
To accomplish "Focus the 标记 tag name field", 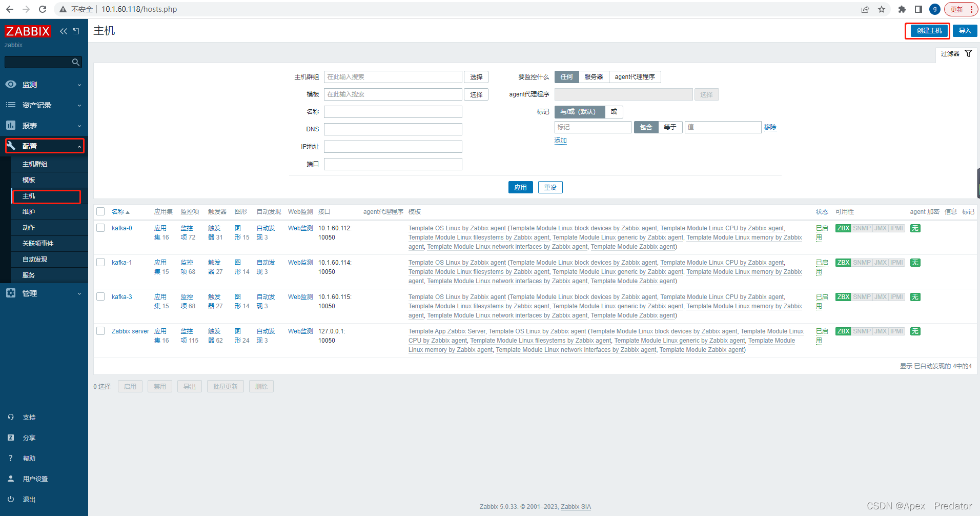I will click(x=593, y=127).
